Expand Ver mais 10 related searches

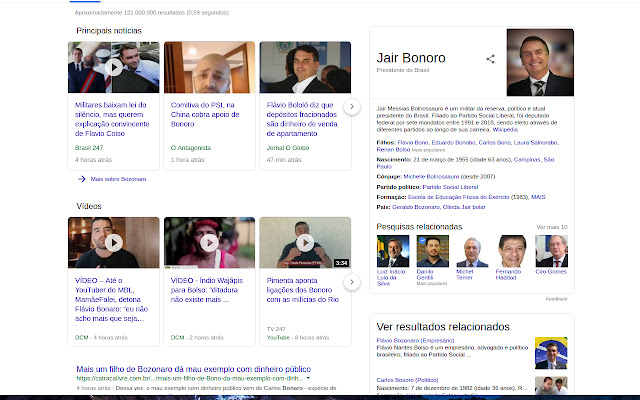[x=552, y=227]
